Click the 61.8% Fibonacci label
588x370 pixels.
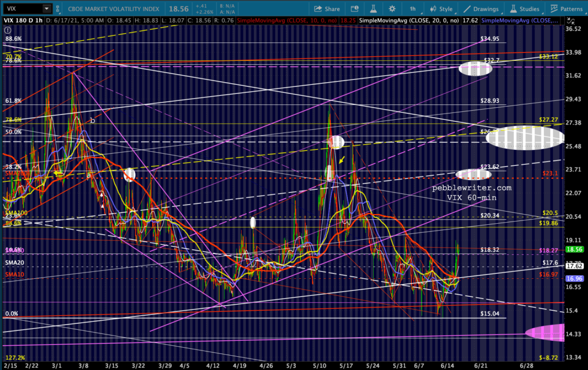[x=13, y=101]
